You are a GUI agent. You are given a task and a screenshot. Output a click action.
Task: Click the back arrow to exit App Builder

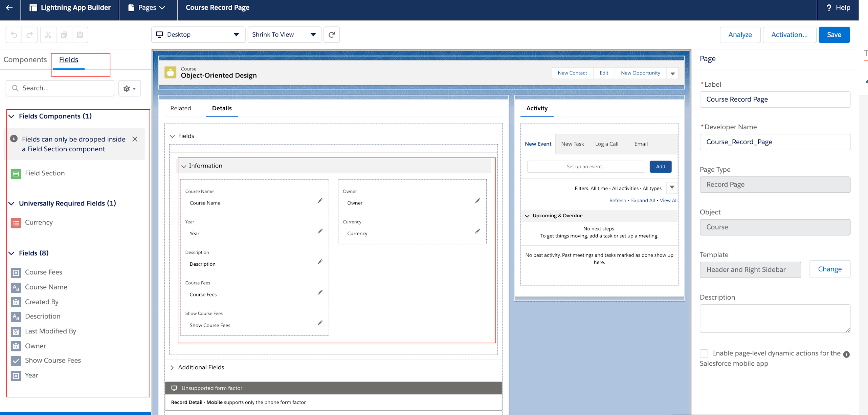pyautogui.click(x=9, y=7)
